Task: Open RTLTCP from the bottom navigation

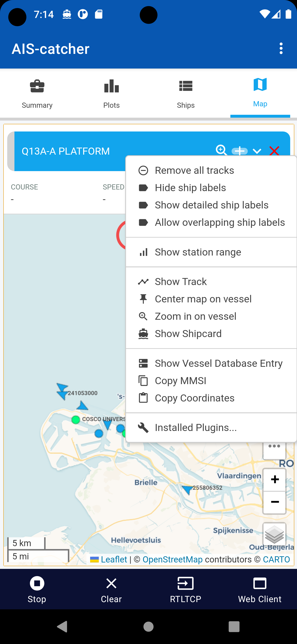Action: (185, 590)
